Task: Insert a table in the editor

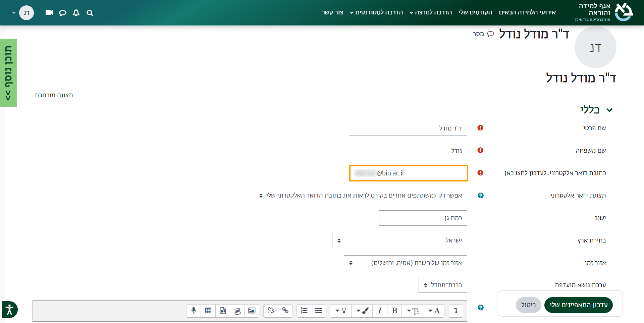Action: (208, 311)
